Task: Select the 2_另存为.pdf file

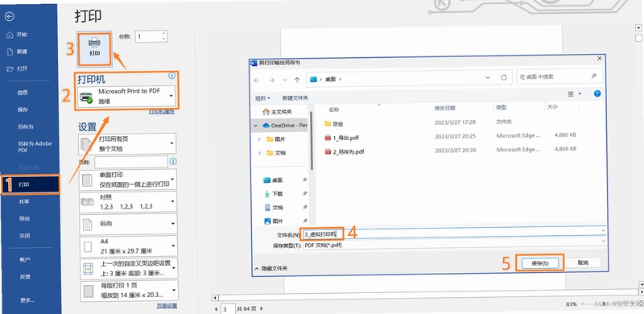Action: pyautogui.click(x=345, y=151)
